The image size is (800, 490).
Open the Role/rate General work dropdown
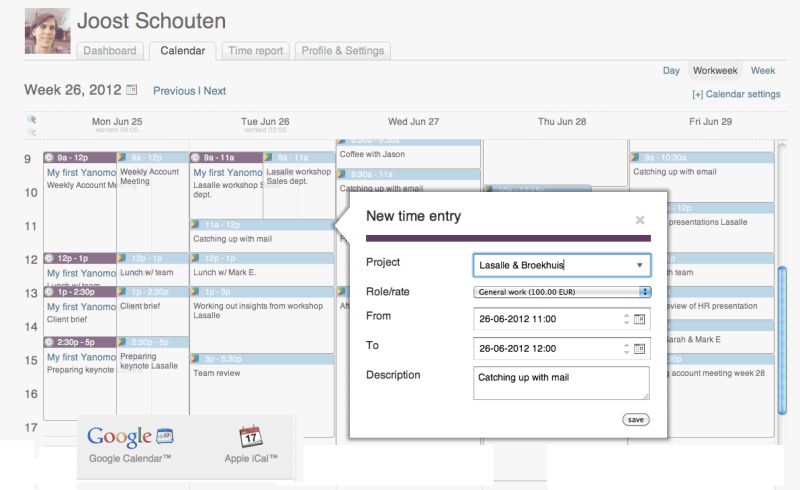tap(562, 292)
